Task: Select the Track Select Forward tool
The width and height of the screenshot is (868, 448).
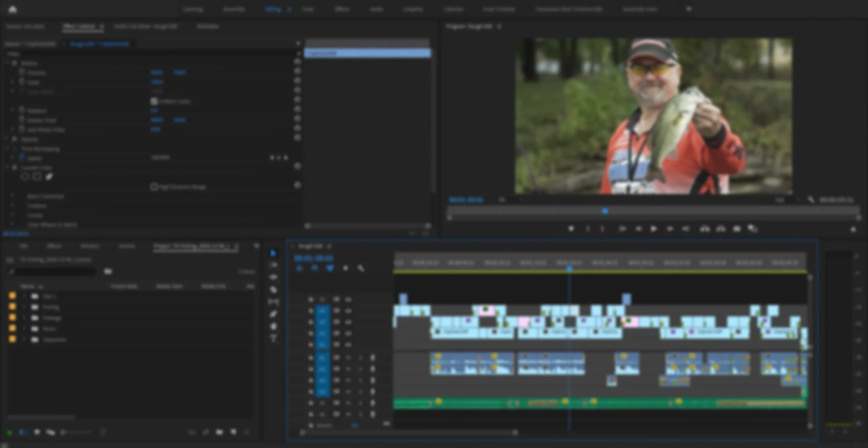Action: point(273,265)
